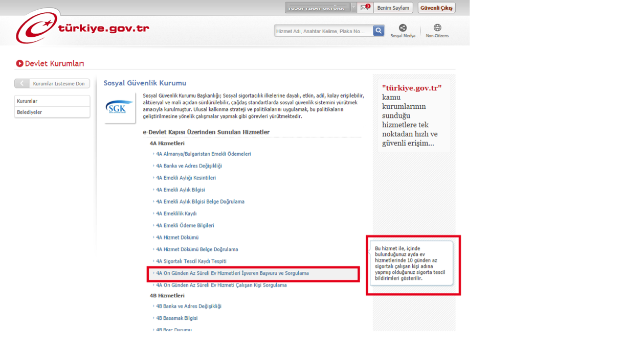Open Benim Sayfam
The height and width of the screenshot is (353, 644).
click(x=393, y=8)
